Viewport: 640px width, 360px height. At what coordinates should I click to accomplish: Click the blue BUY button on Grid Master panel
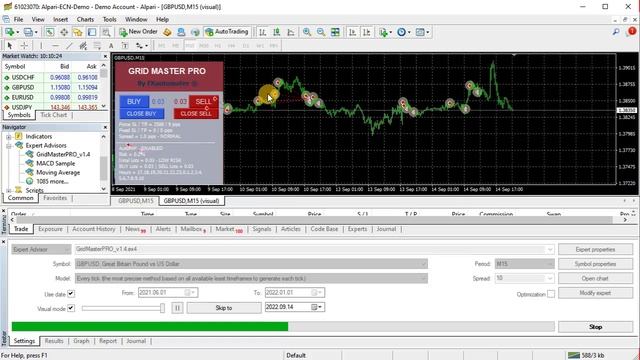[134, 102]
